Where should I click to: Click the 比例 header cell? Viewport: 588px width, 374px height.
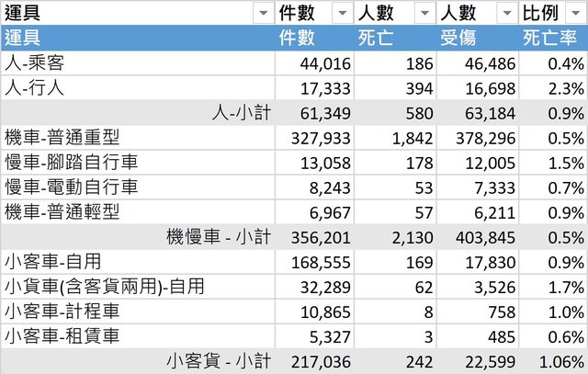(x=542, y=13)
